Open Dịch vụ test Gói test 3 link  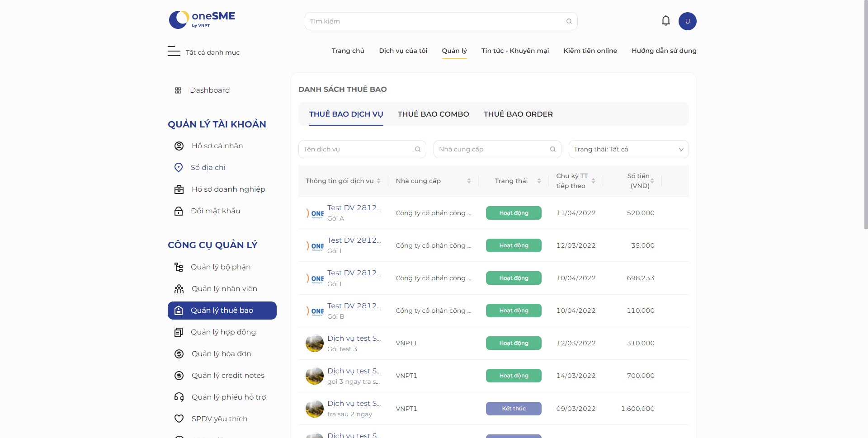354,339
